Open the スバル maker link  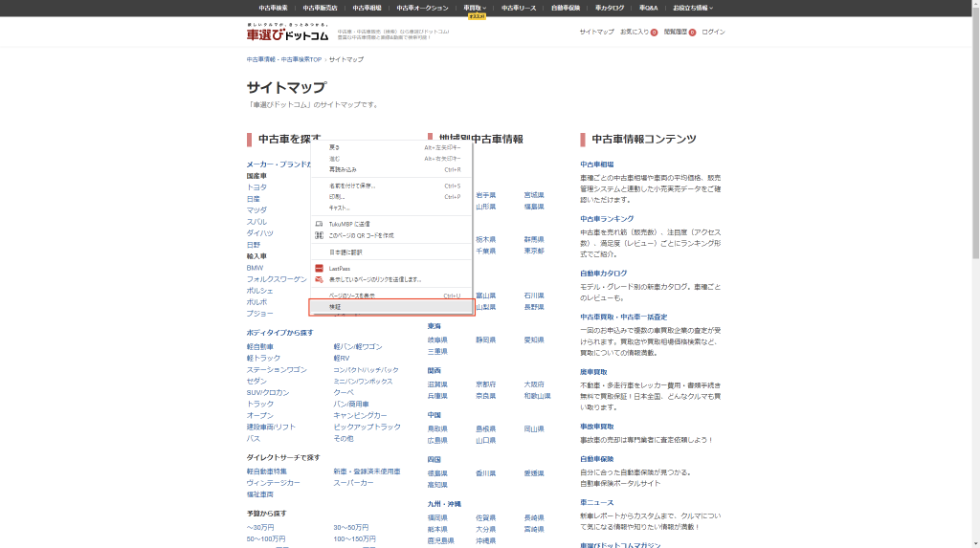pos(256,222)
